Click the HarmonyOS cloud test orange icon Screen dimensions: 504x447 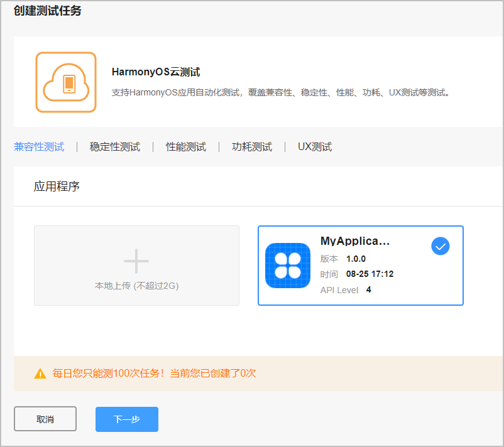(66, 82)
